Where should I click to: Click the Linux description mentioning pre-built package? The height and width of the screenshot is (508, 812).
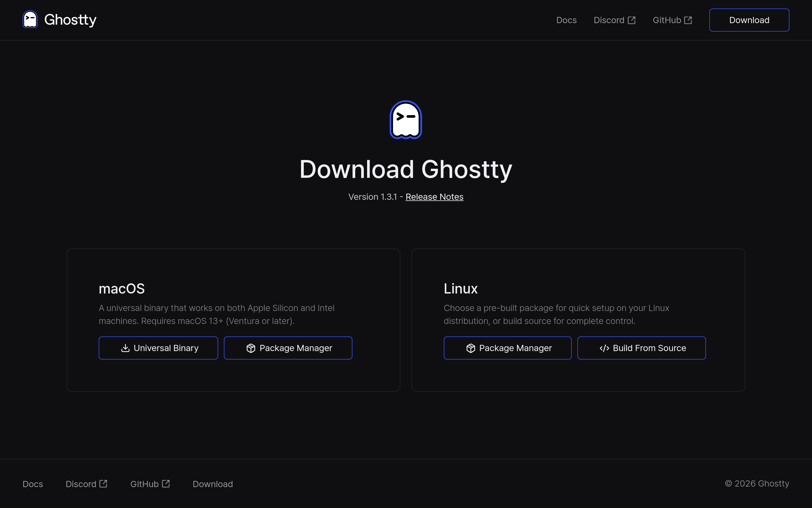coord(556,314)
